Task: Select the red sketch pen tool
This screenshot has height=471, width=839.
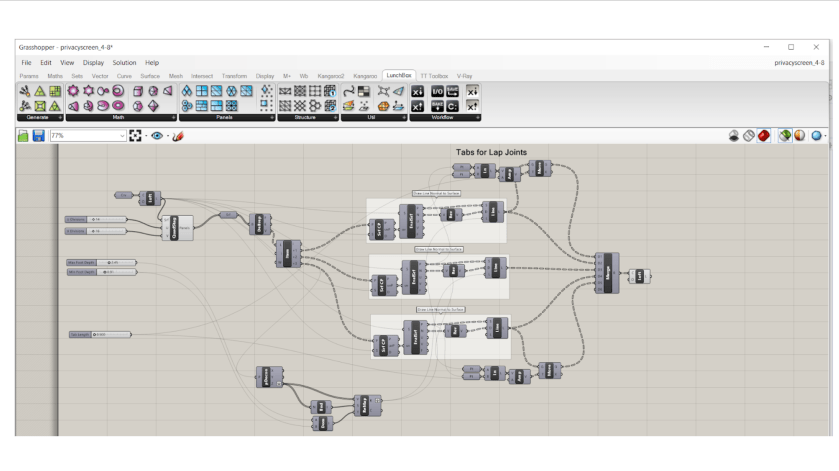Action: coord(178,135)
